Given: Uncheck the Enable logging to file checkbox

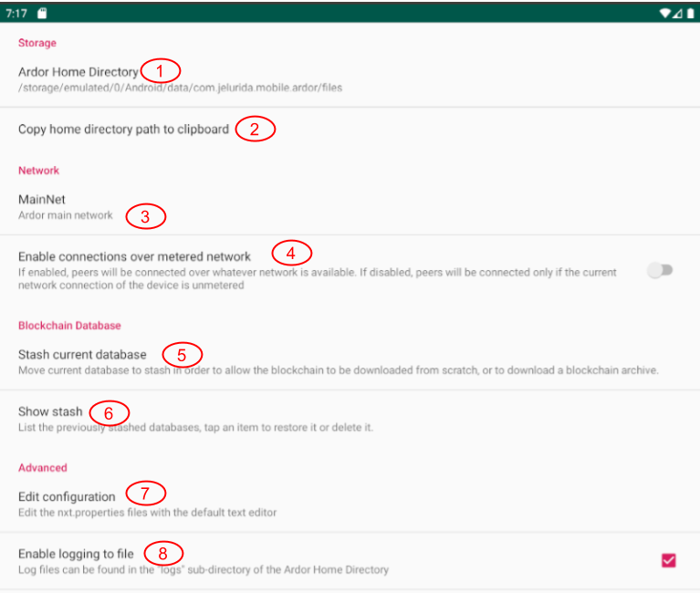Looking at the screenshot, I should pyautogui.click(x=668, y=560).
